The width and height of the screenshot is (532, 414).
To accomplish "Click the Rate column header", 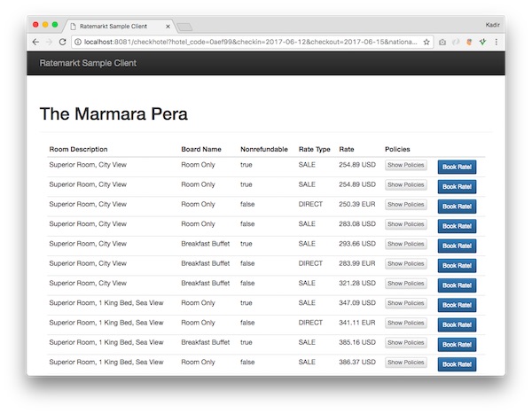I will pos(347,149).
